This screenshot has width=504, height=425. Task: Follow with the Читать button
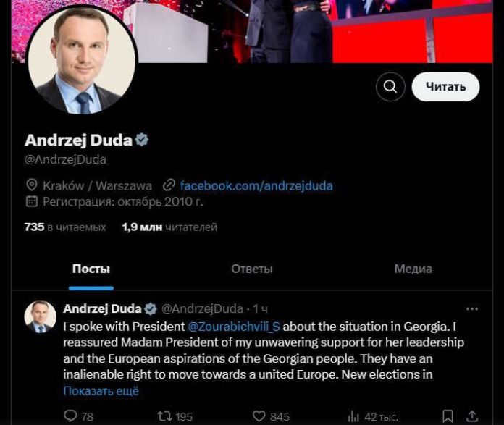tap(445, 86)
